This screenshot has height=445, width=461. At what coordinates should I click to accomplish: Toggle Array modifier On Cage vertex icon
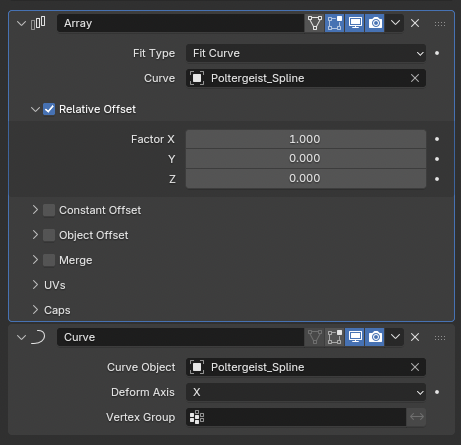314,23
